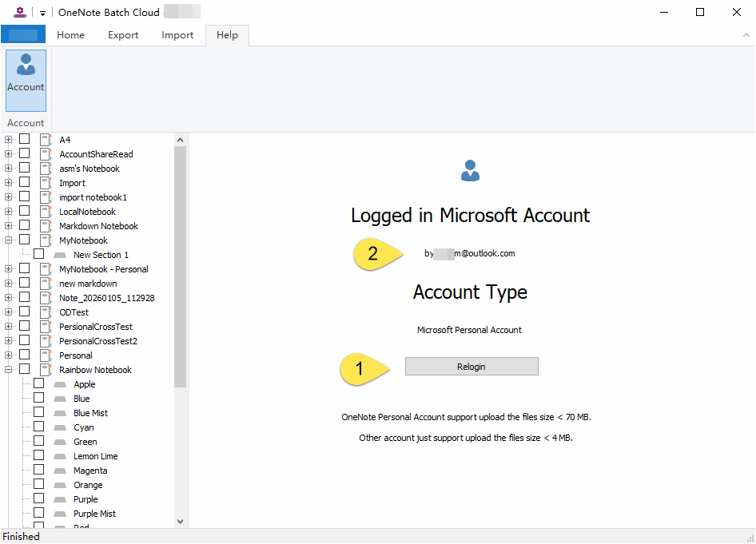Open the Import ribbon tab
This screenshot has width=756, height=544.
coord(177,35)
